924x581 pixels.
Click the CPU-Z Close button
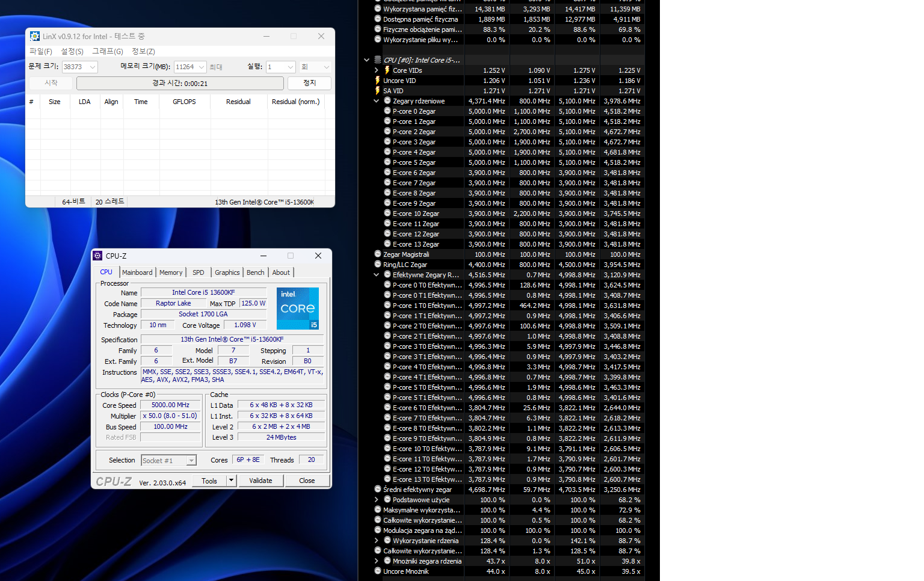pyautogui.click(x=307, y=481)
